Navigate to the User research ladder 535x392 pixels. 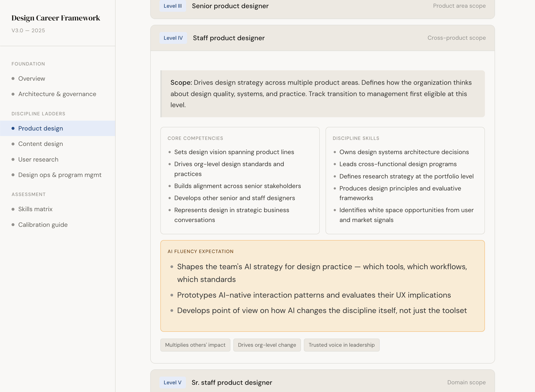pyautogui.click(x=38, y=159)
